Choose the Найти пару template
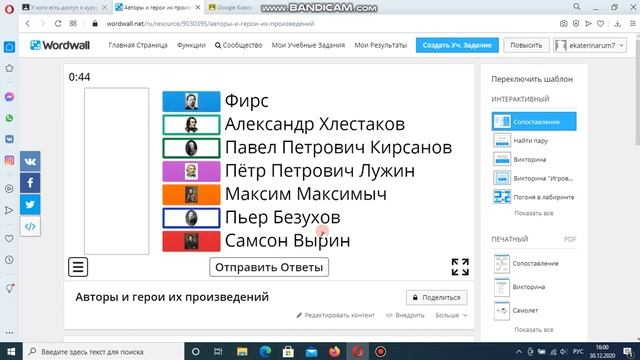This screenshot has width=640, height=360. [x=534, y=140]
